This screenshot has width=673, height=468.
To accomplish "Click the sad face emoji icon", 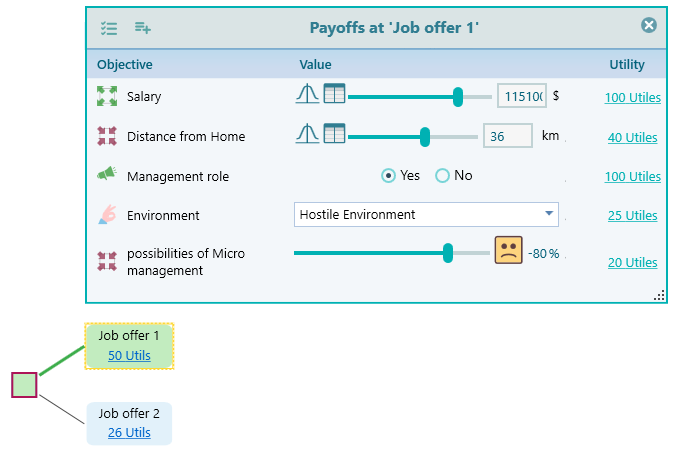I will [509, 250].
